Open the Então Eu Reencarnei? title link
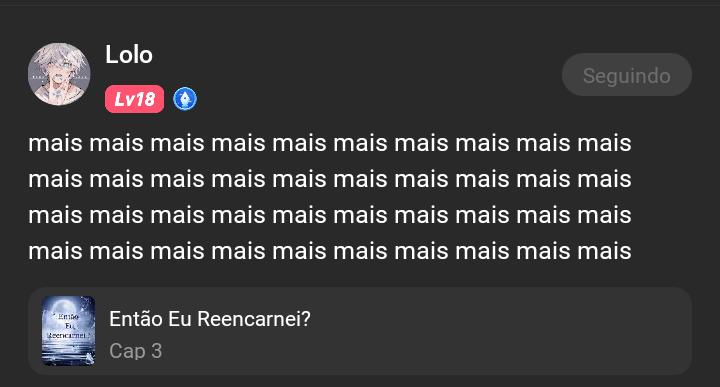Screen dimensions: 720x387 pyautogui.click(x=210, y=319)
